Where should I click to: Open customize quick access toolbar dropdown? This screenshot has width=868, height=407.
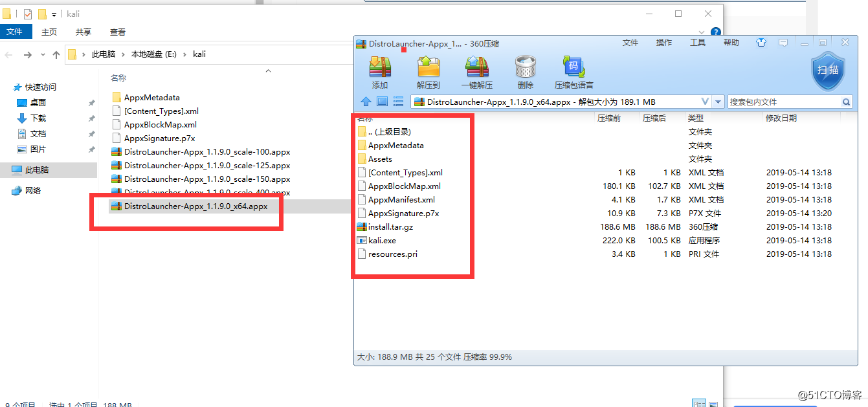coord(54,14)
